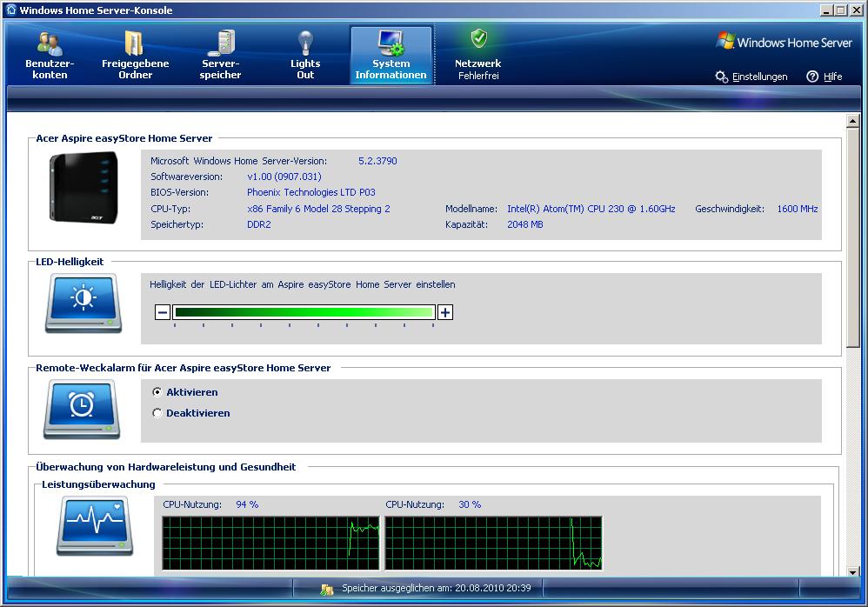
Task: Click the scroll down arrow
Action: click(852, 570)
